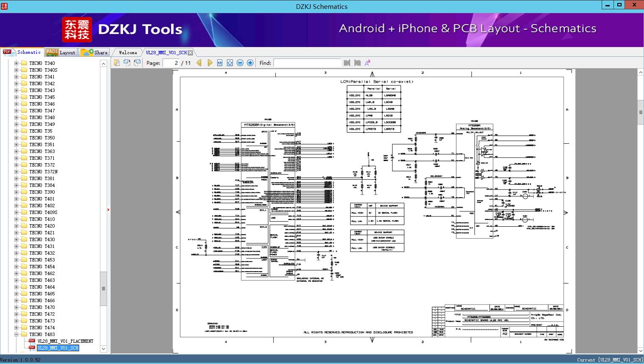Collapse the TECNO T483 folder

(17, 334)
